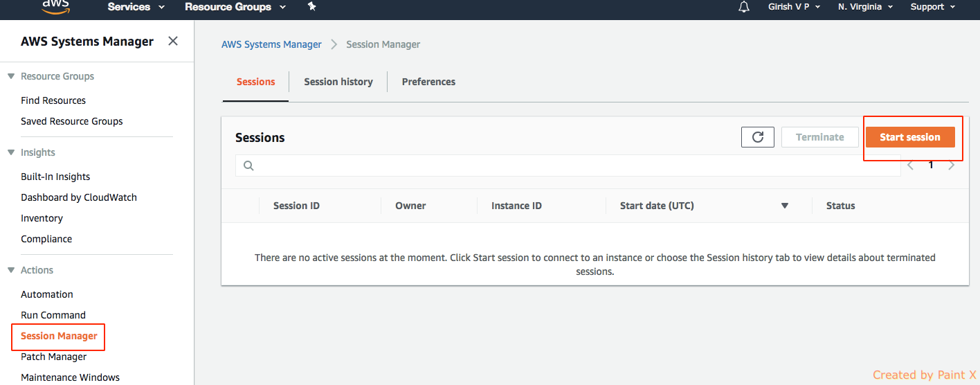Click the Session ID column header
Image resolution: width=980 pixels, height=385 pixels.
click(x=296, y=206)
